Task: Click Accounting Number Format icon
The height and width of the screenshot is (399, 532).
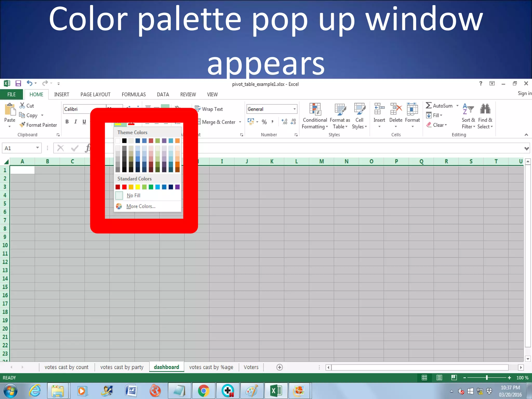Action: (x=251, y=122)
